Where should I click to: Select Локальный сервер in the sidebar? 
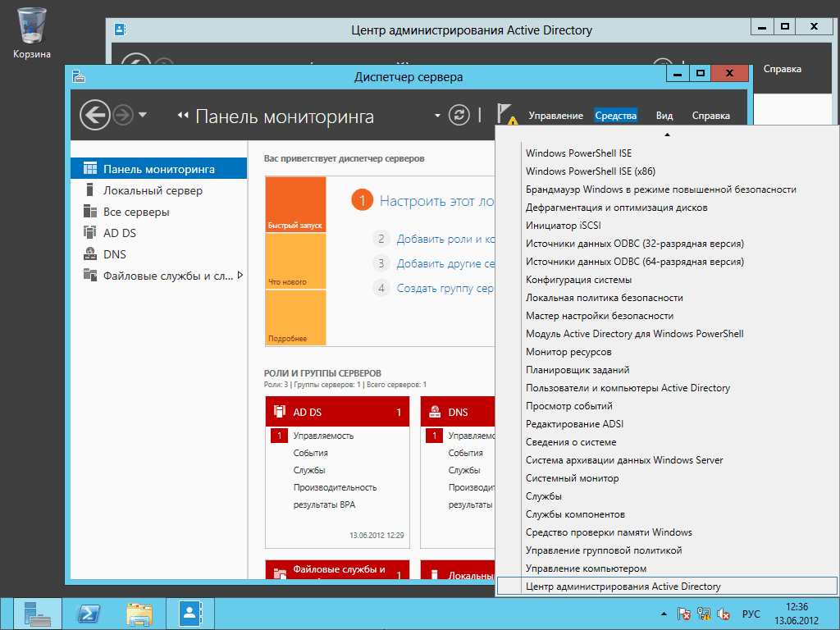[158, 190]
